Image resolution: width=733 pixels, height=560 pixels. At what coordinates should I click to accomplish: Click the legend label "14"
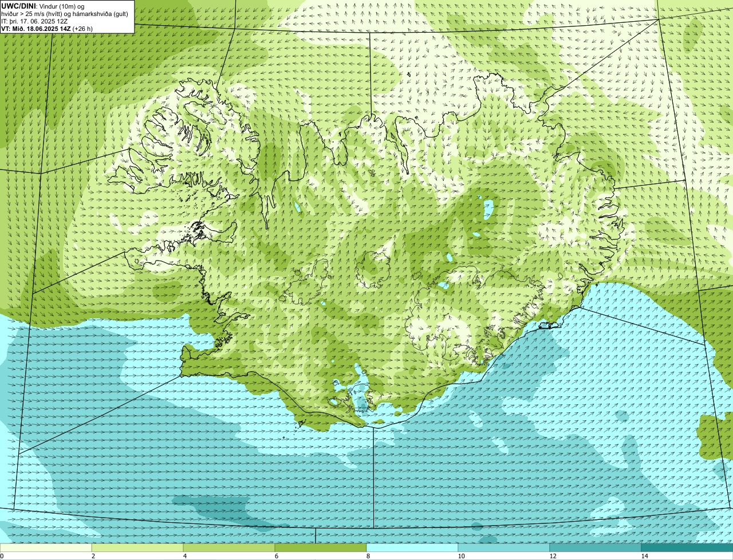644,556
